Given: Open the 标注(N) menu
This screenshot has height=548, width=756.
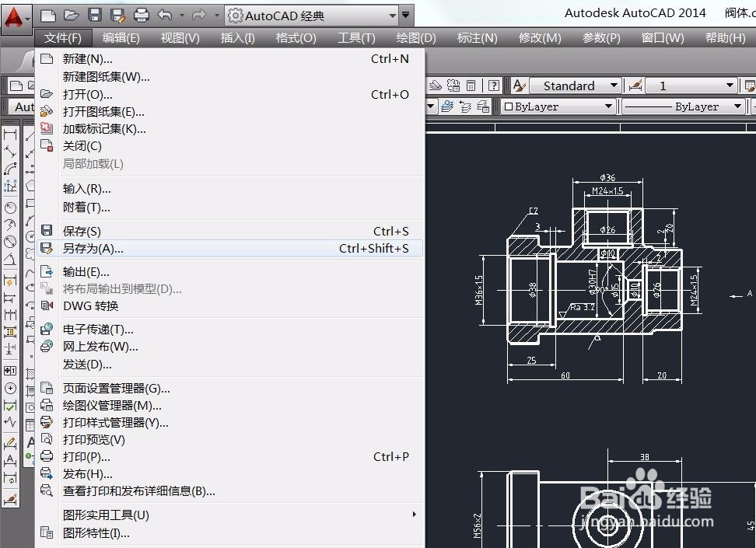Looking at the screenshot, I should pyautogui.click(x=477, y=38).
